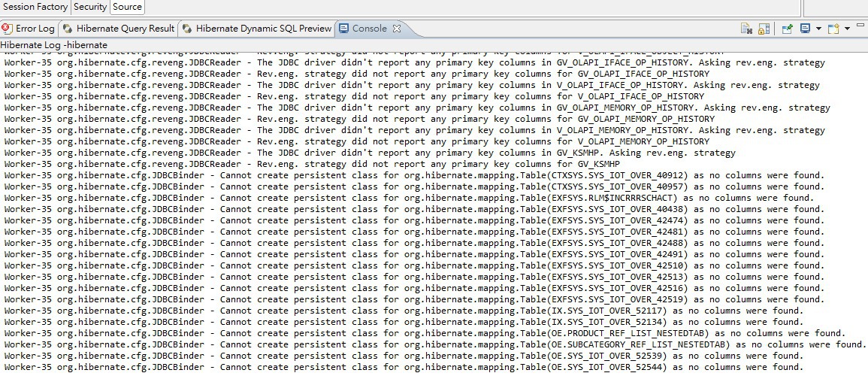Click the log line with EXFSYS.SYS_IOT_OVER_42488
This screenshot has height=376, width=868.
(414, 243)
